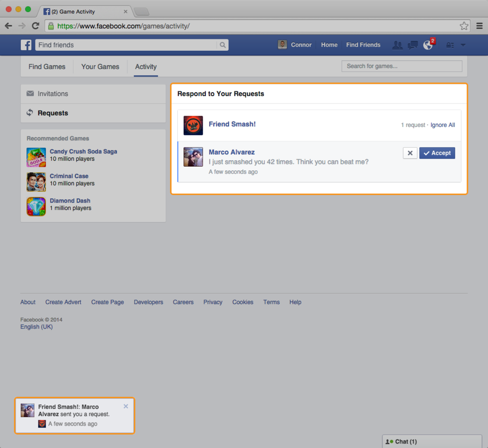Click Create Advert footer link
Image resolution: width=488 pixels, height=448 pixels.
(x=63, y=302)
